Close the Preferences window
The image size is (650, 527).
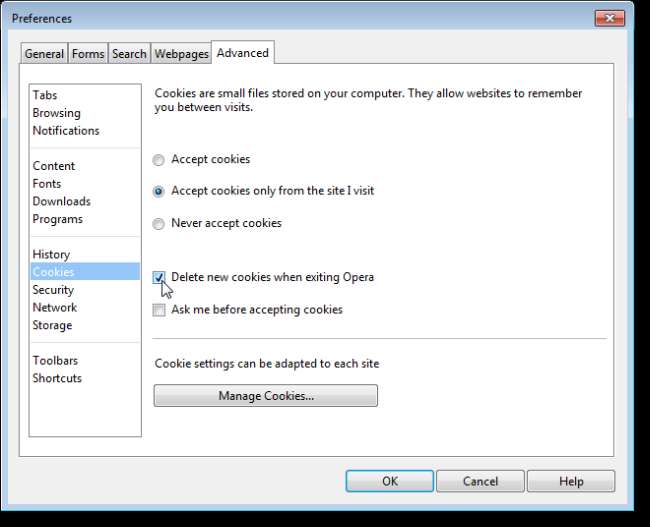(609, 18)
